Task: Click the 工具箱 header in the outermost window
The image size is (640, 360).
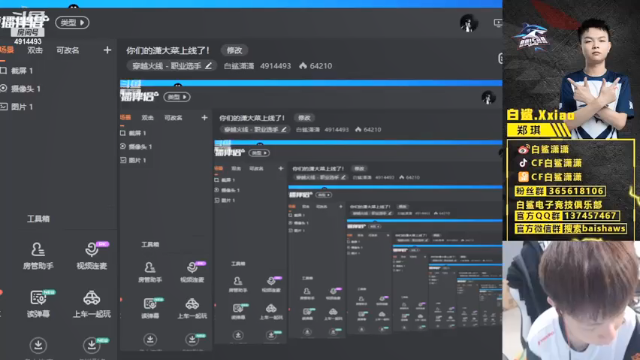Action: pos(38,219)
